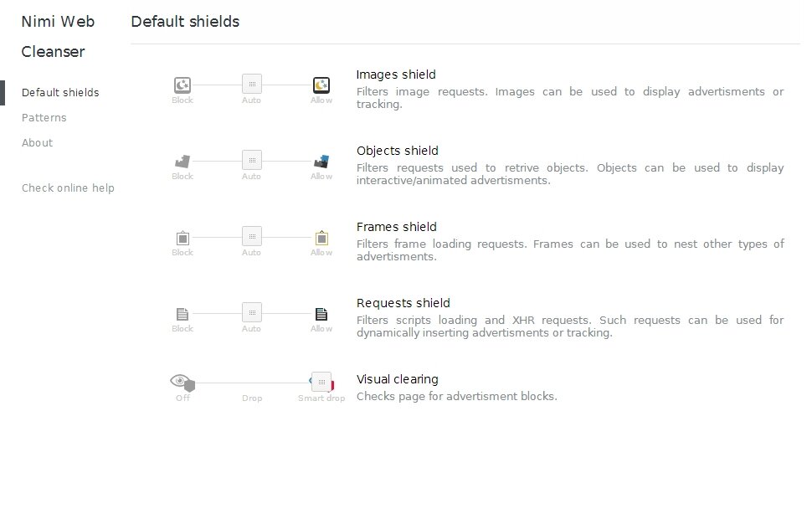Click the Visual clearing Off label
Screen dimensions: 812x519
pyautogui.click(x=182, y=398)
